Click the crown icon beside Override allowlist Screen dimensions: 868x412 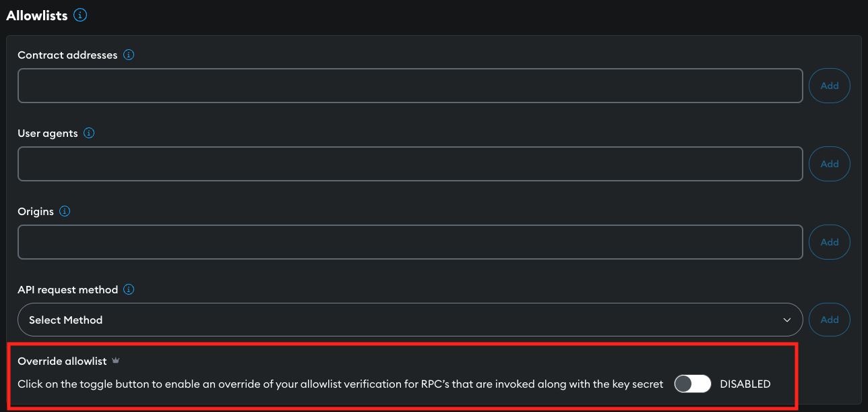click(x=115, y=361)
